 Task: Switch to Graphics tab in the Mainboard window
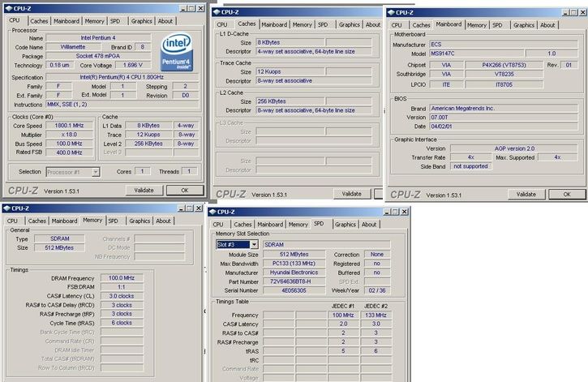coord(524,25)
